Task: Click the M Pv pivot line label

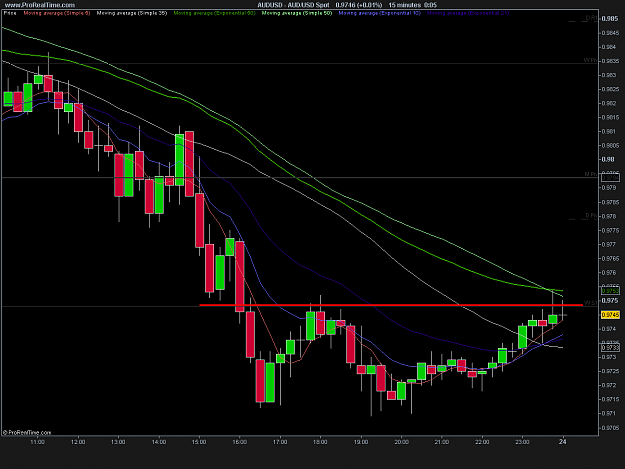Action: pos(591,174)
